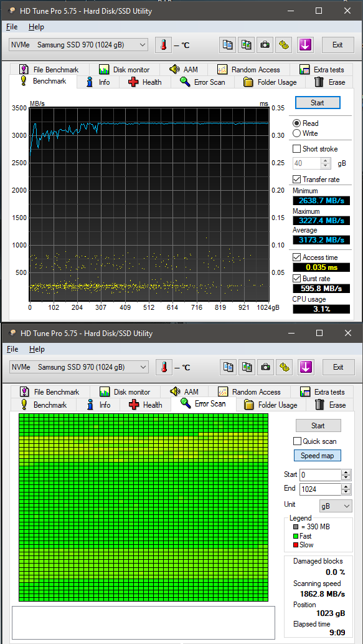363x644 pixels.
Task: Open the options gears icon in upper window
Action: tap(284, 45)
